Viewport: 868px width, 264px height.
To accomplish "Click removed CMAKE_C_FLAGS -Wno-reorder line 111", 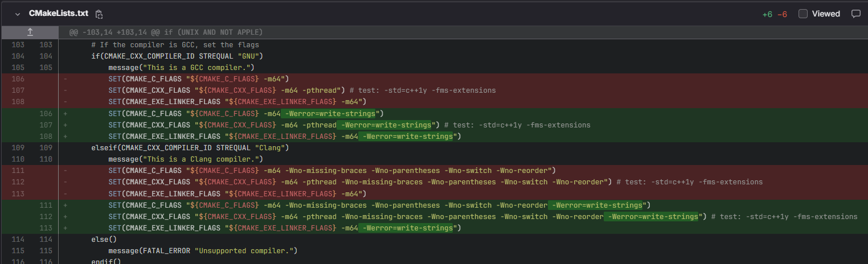I will coord(332,171).
